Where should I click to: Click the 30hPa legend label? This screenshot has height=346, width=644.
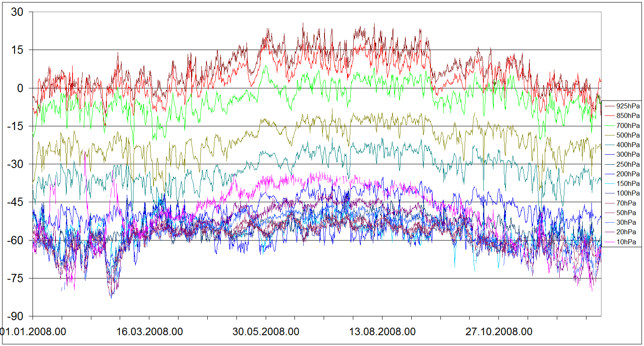tap(626, 222)
